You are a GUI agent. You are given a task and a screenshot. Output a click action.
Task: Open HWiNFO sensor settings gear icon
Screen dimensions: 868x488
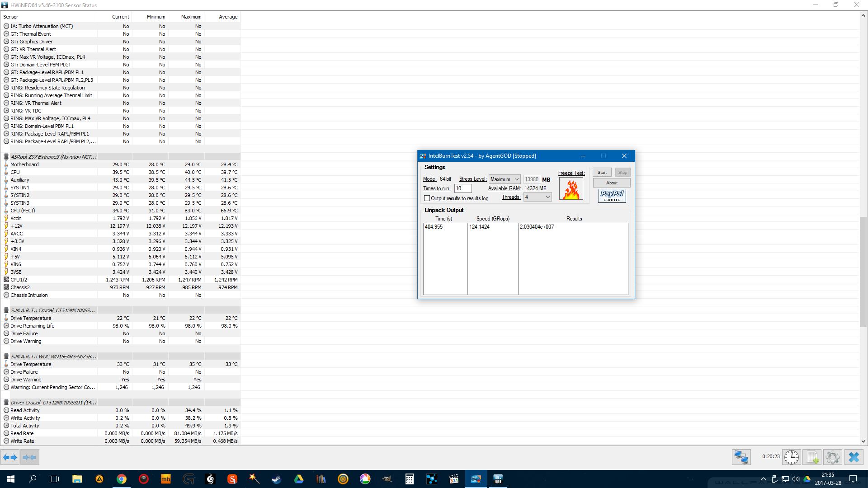(x=833, y=457)
